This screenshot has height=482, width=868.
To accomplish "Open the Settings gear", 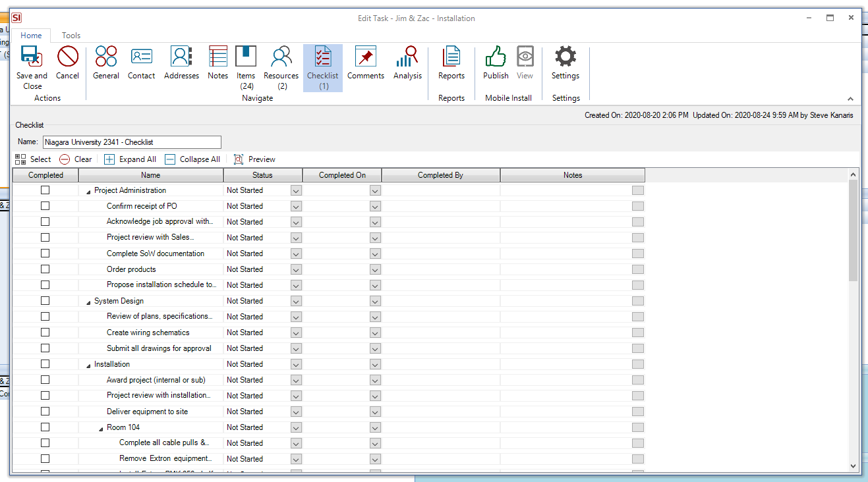I will 565,63.
